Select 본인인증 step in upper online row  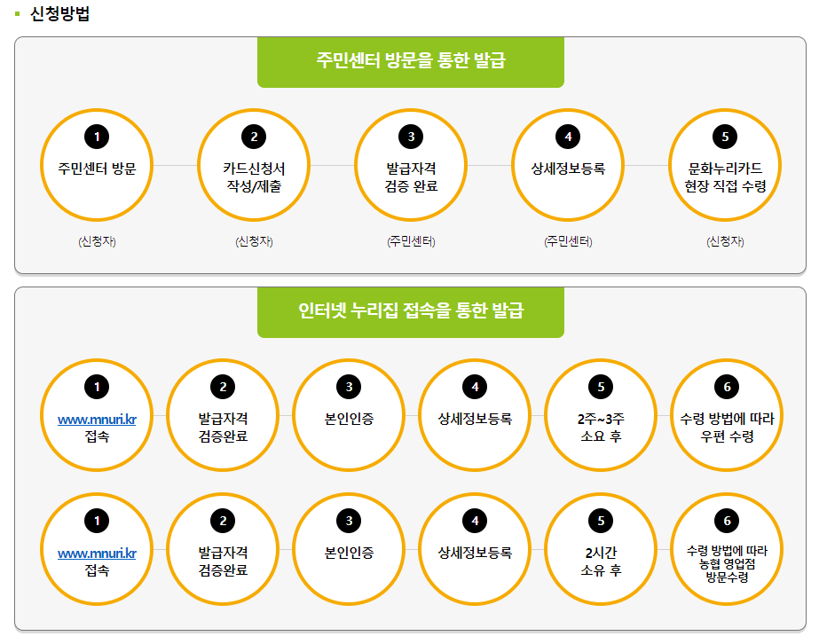(x=349, y=415)
